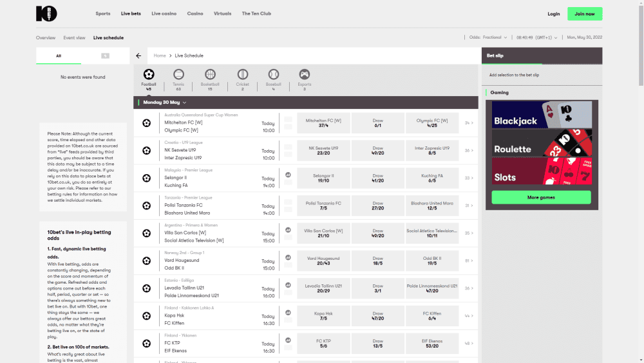This screenshot has width=644, height=363.
Task: Click stats icon for Levadia Tallinn U21 match
Action: point(289,285)
